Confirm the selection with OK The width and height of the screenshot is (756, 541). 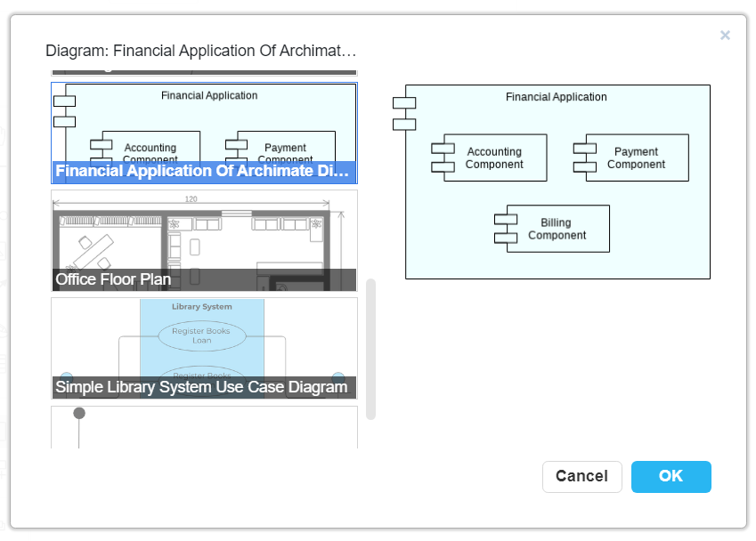coord(671,476)
